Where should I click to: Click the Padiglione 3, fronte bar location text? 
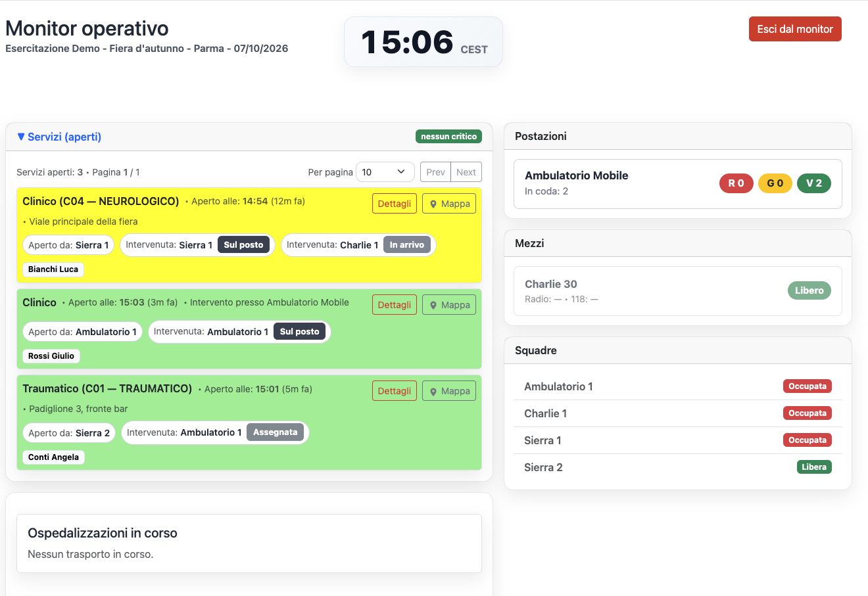(78, 409)
